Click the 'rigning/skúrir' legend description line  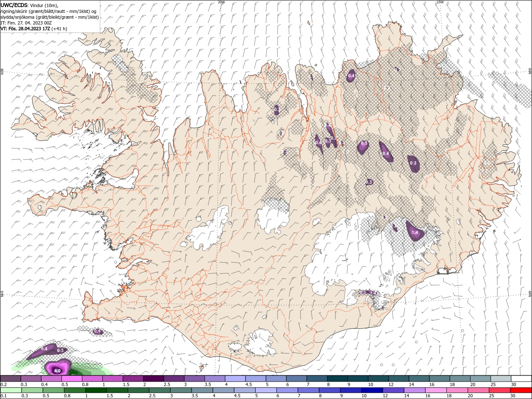click(x=49, y=11)
